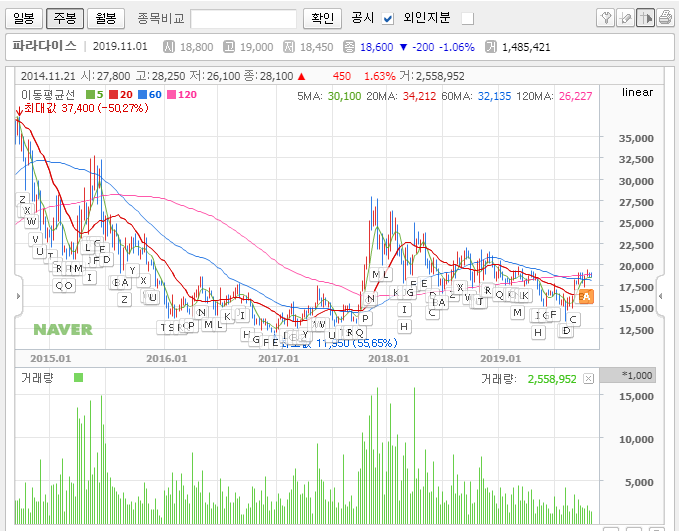Print the chart with printer icon
679x531 pixels.
(x=665, y=18)
